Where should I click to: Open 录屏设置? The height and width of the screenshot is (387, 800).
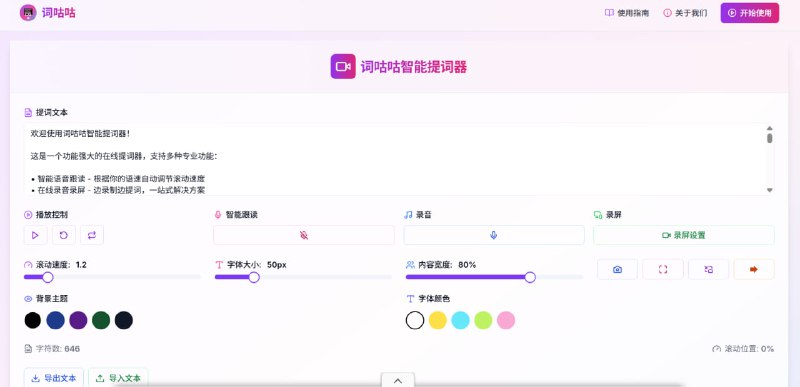pos(684,235)
